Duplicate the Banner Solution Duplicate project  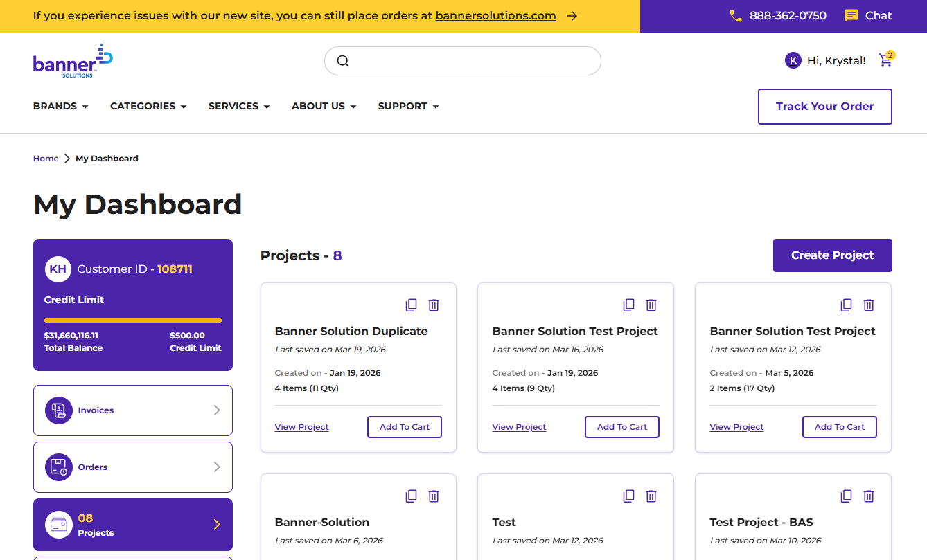point(412,305)
